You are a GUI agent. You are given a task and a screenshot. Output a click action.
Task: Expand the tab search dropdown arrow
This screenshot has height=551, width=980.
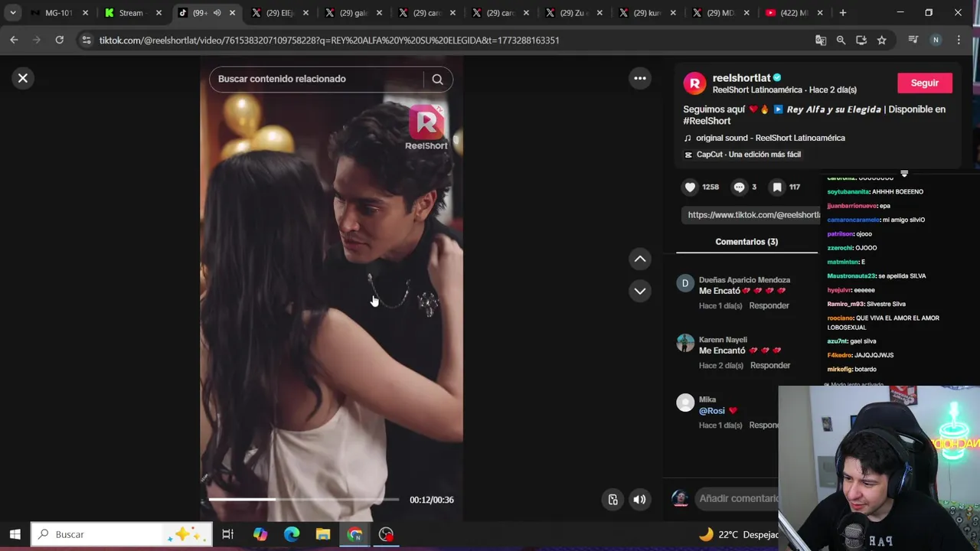coord(13,13)
